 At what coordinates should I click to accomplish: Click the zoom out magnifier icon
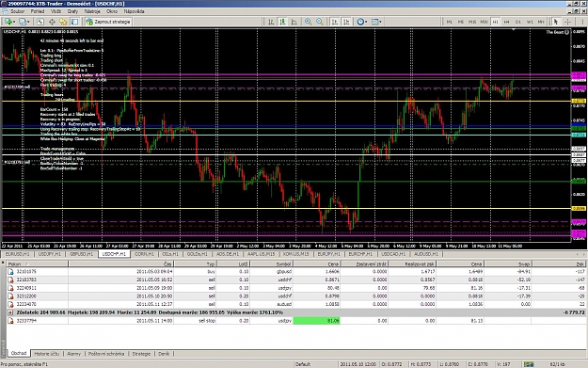tap(320, 22)
